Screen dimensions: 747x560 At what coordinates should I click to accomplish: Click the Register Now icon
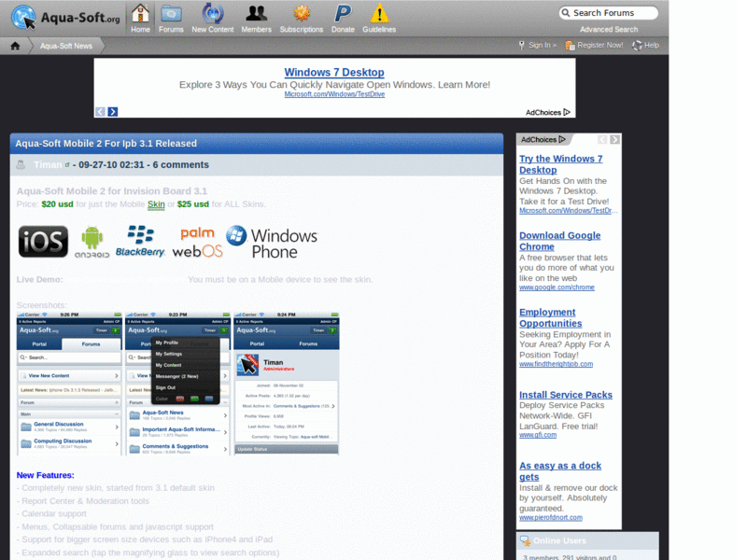tap(570, 45)
